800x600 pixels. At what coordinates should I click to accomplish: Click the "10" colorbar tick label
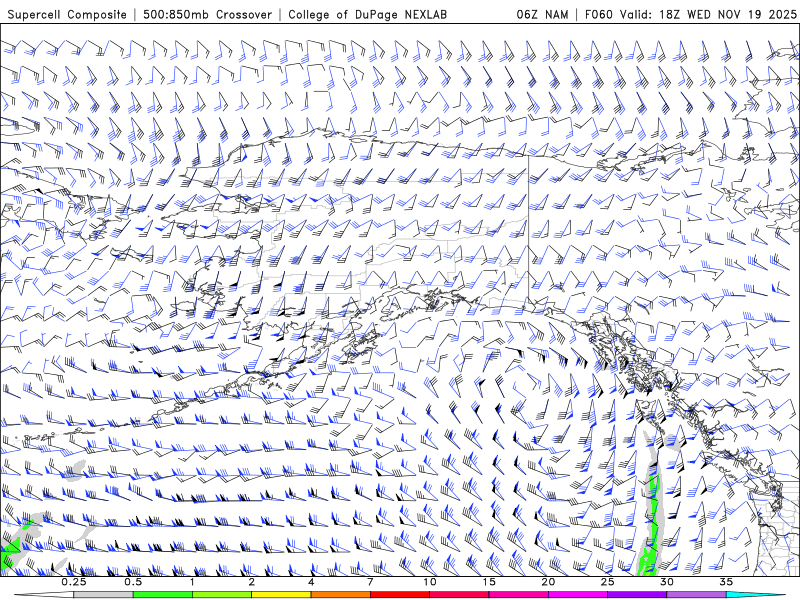pyautogui.click(x=430, y=582)
